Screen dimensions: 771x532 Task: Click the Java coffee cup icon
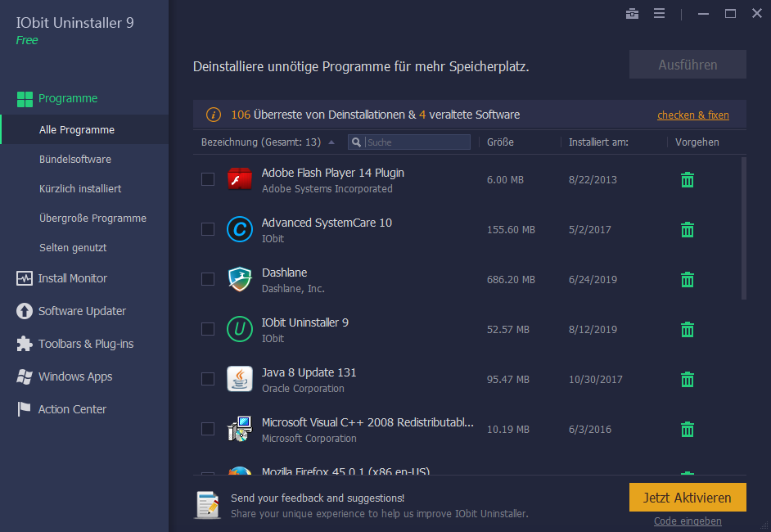pyautogui.click(x=240, y=379)
